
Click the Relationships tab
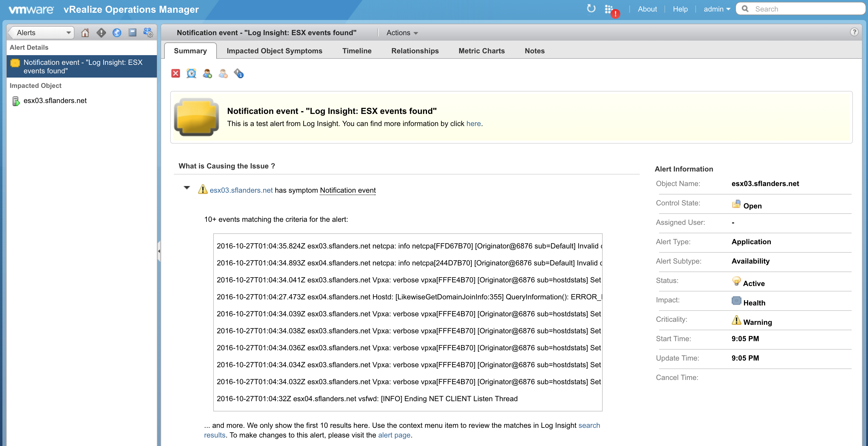pos(415,51)
